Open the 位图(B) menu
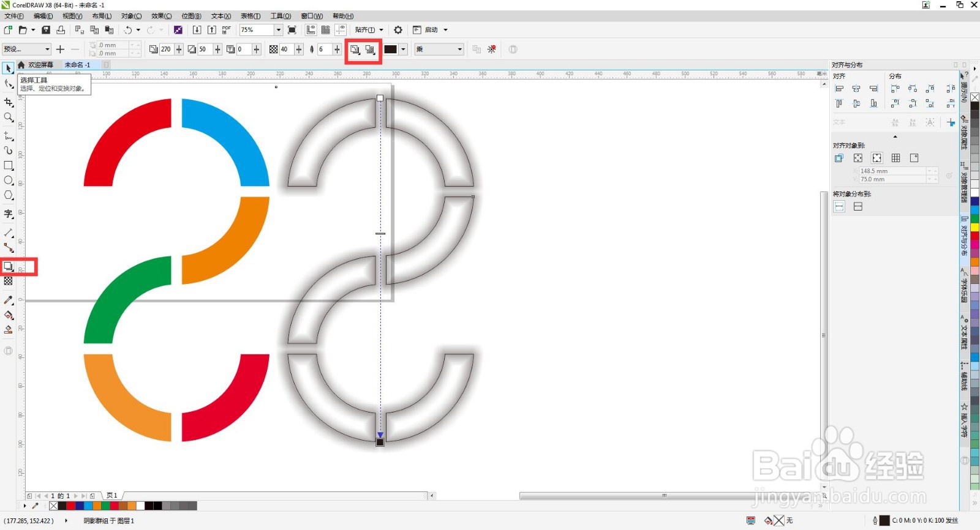 click(191, 16)
